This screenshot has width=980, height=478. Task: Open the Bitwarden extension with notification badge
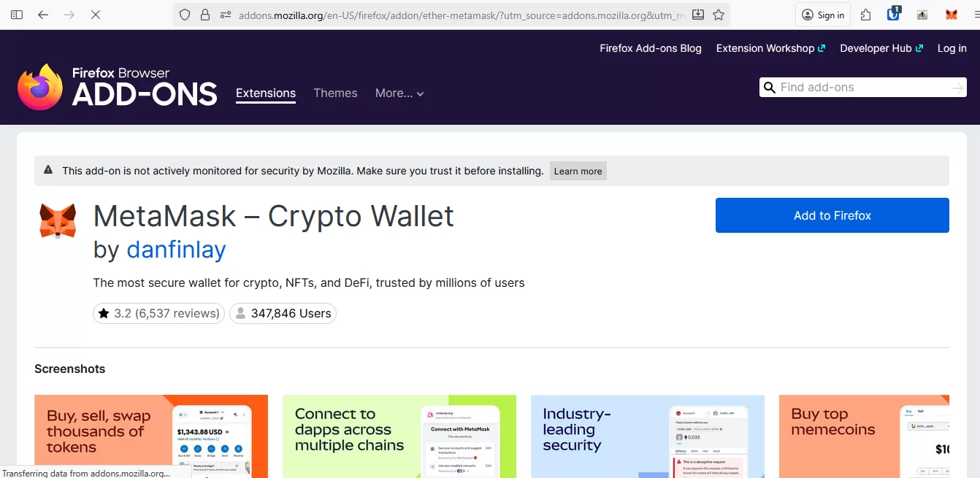[893, 14]
